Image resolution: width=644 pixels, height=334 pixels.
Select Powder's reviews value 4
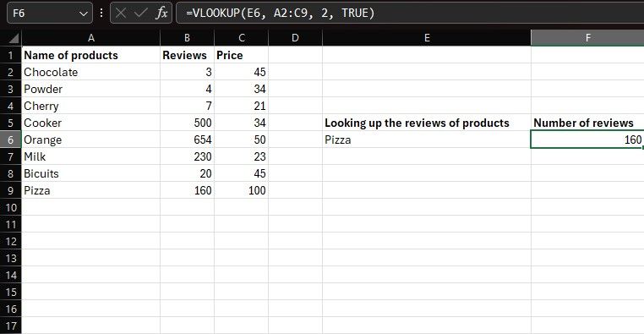tap(187, 89)
